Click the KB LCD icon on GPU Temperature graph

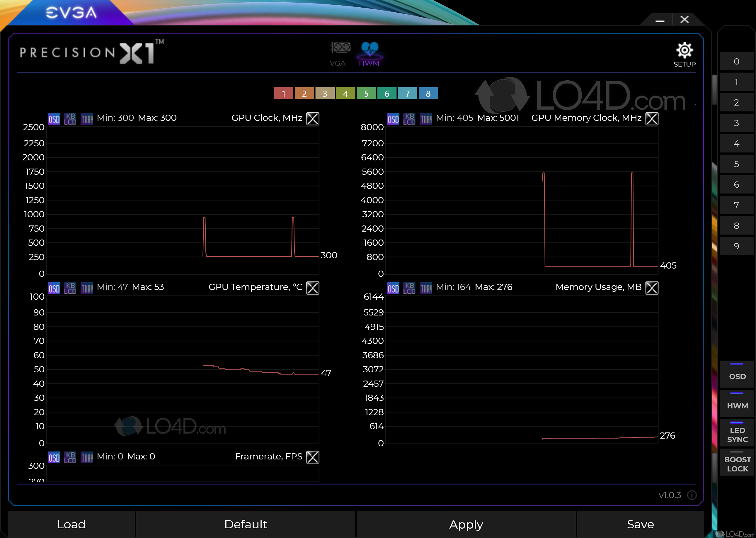click(x=70, y=288)
